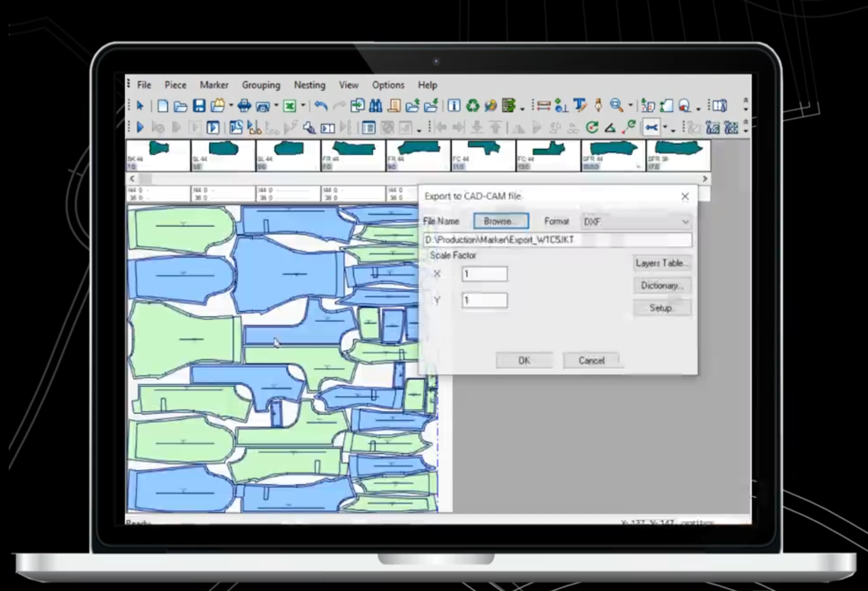The image size is (868, 591).
Task: Click the pen nib icon
Action: pos(598,106)
